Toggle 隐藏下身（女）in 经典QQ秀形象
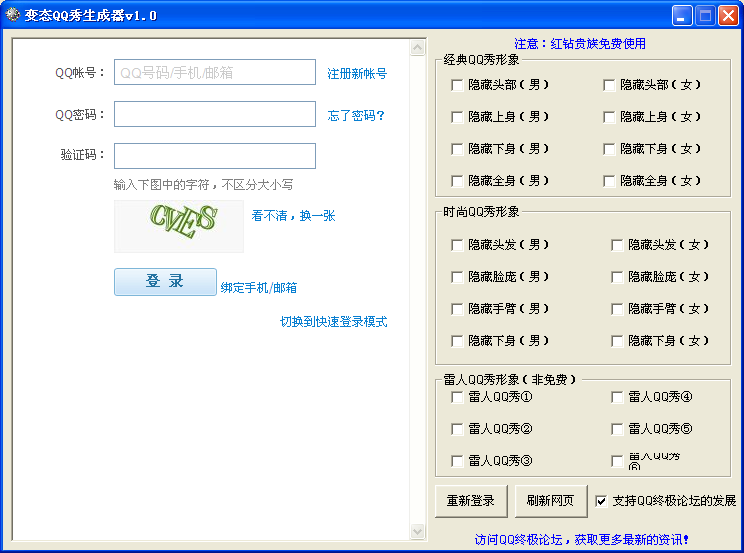 click(609, 150)
